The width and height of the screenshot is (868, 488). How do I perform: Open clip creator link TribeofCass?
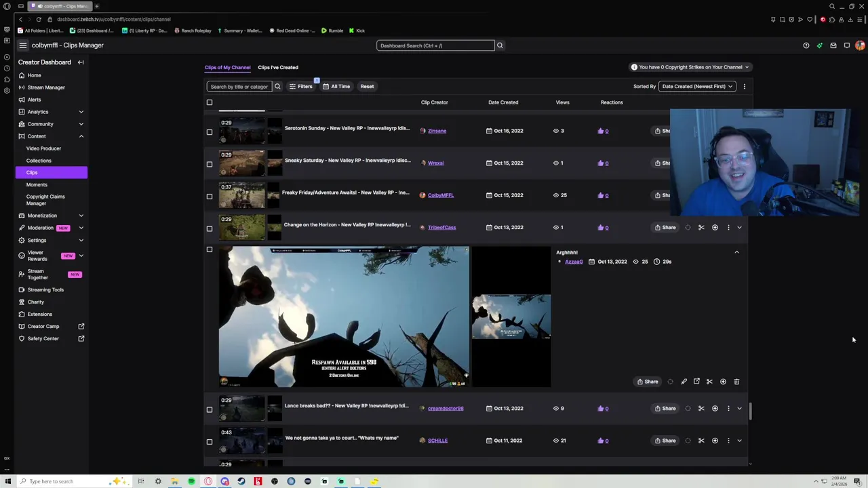pyautogui.click(x=441, y=228)
